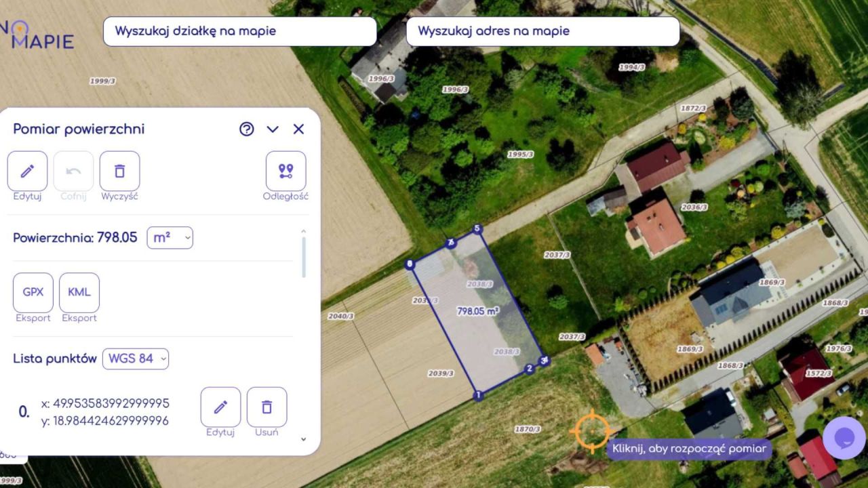Click parcel label 2037/3 near the lawn

point(557,255)
